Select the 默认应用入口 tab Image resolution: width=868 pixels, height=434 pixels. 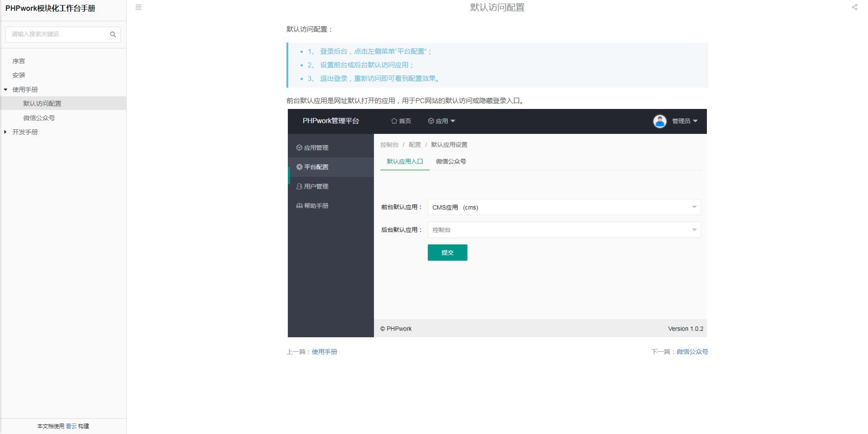click(x=404, y=161)
